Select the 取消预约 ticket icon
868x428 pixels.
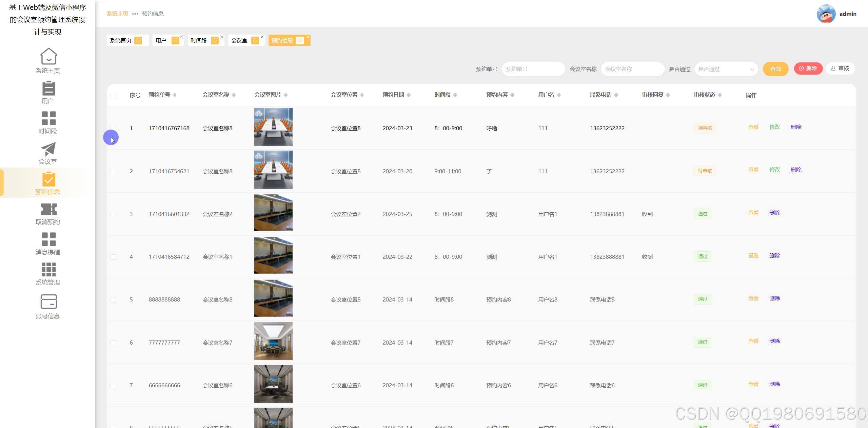coord(48,209)
